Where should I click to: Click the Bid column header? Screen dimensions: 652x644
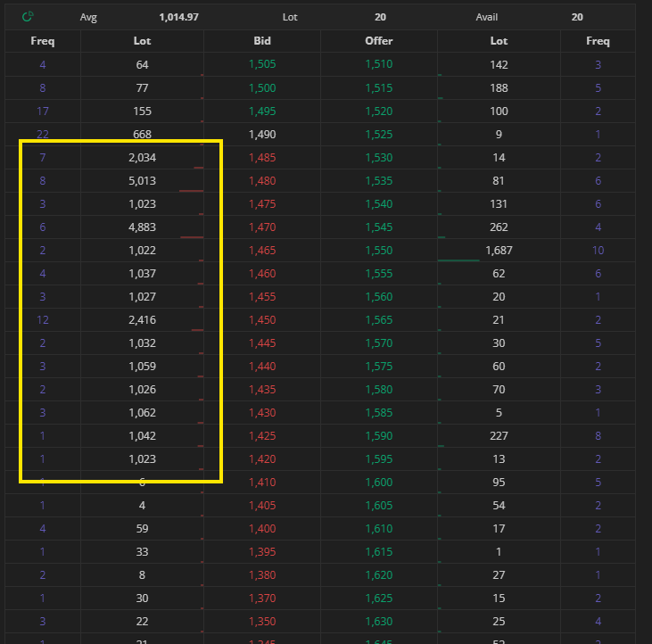coord(262,41)
